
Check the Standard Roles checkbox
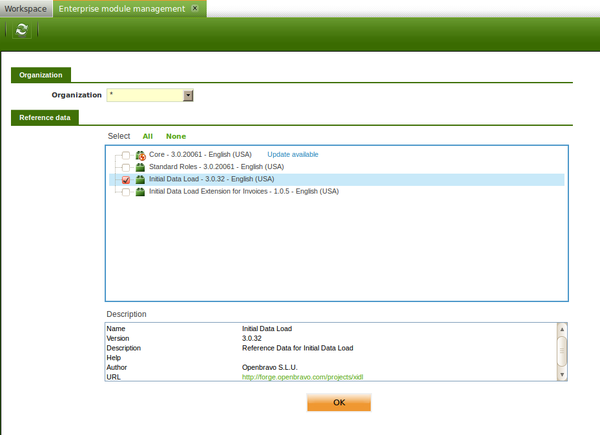coord(125,167)
